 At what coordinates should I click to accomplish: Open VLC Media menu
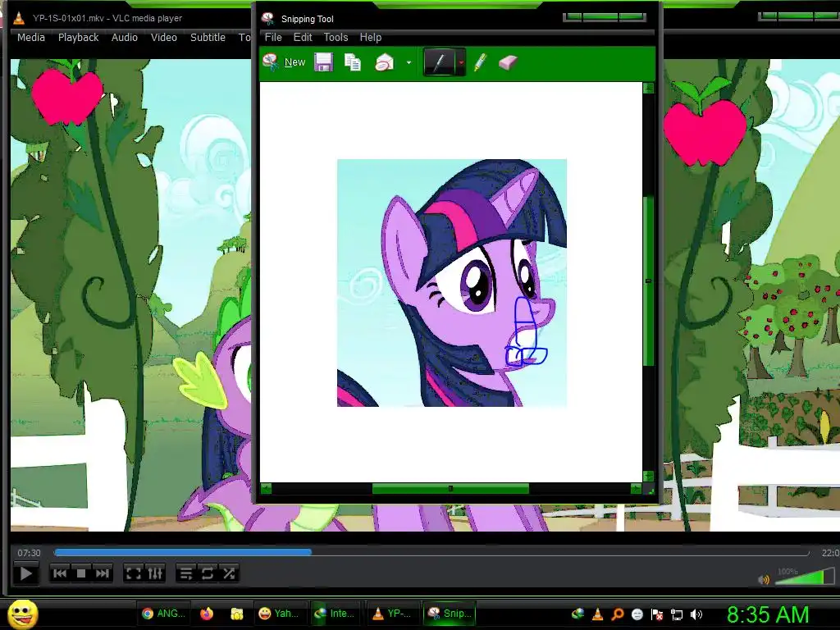(x=31, y=38)
